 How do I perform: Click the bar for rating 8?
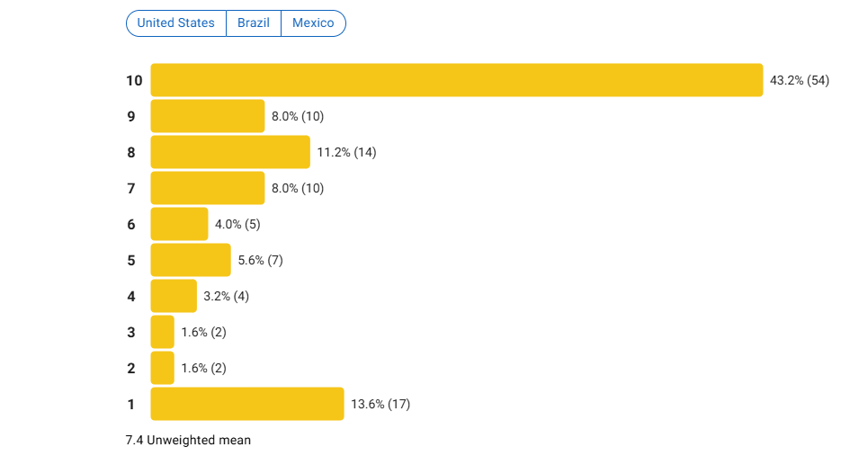coord(230,152)
